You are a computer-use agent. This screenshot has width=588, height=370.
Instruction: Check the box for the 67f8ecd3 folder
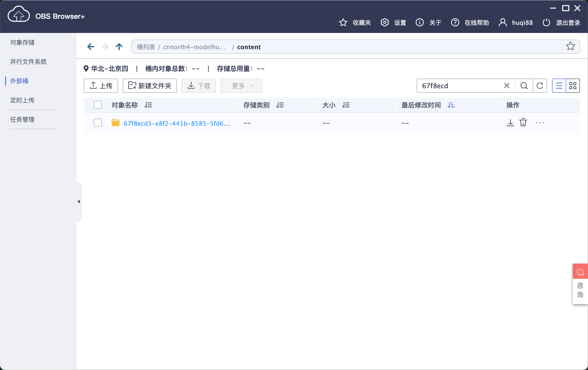pyautogui.click(x=98, y=123)
